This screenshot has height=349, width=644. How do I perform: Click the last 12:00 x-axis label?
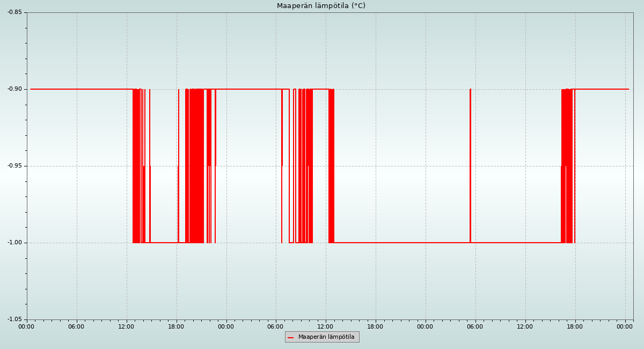(x=525, y=326)
